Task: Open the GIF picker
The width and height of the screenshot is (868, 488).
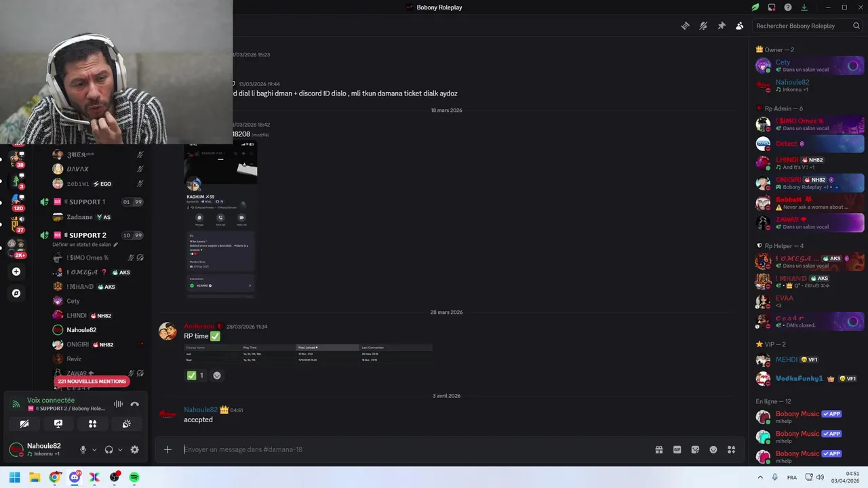Action: [677, 449]
